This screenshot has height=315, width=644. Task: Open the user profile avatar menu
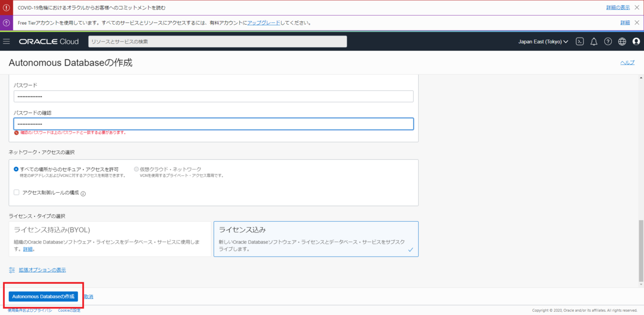click(636, 41)
